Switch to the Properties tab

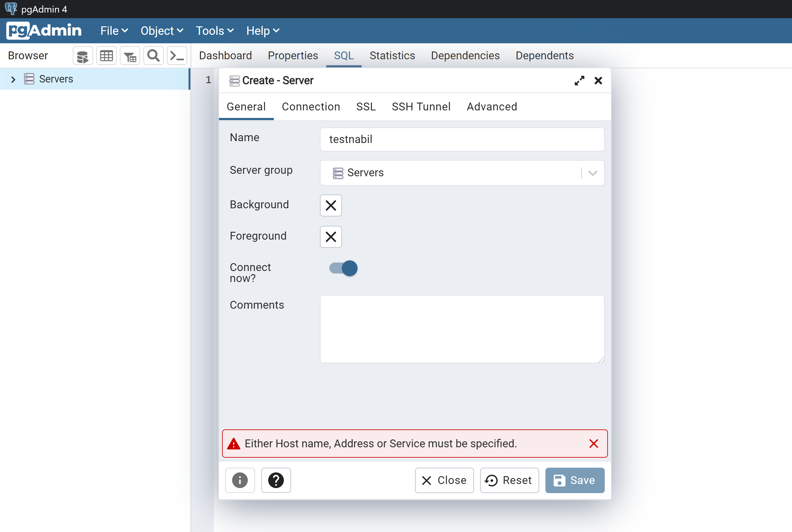293,56
